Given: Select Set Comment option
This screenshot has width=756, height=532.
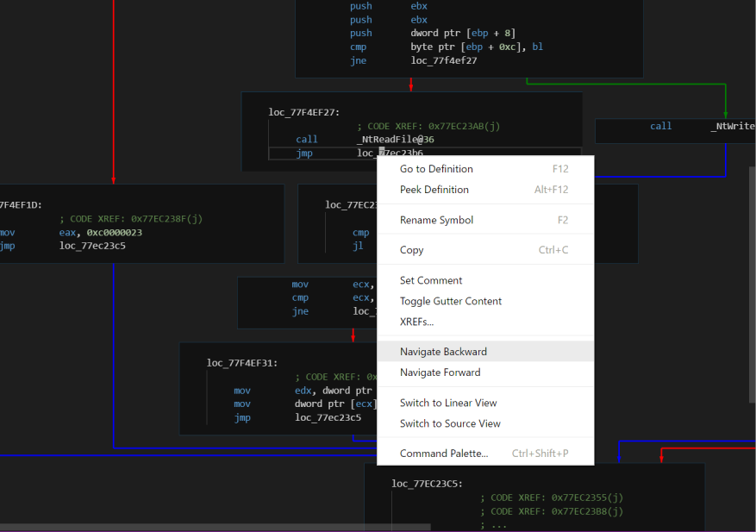Looking at the screenshot, I should pos(484,280).
